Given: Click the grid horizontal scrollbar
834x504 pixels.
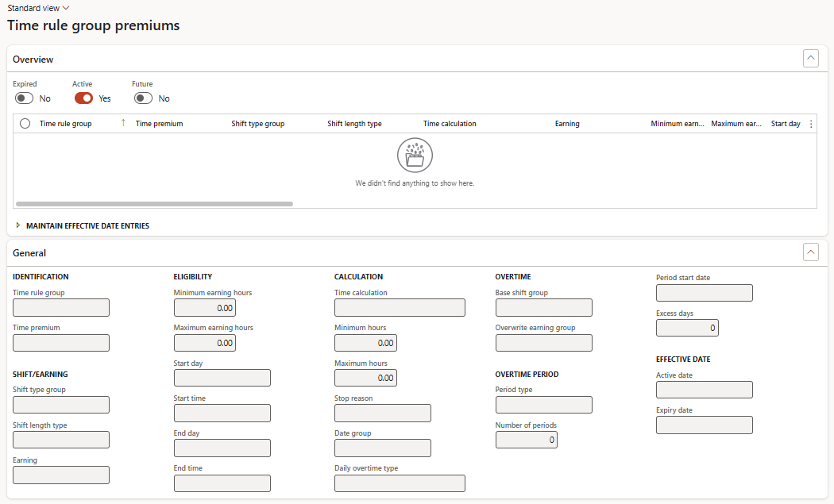Looking at the screenshot, I should (154, 204).
